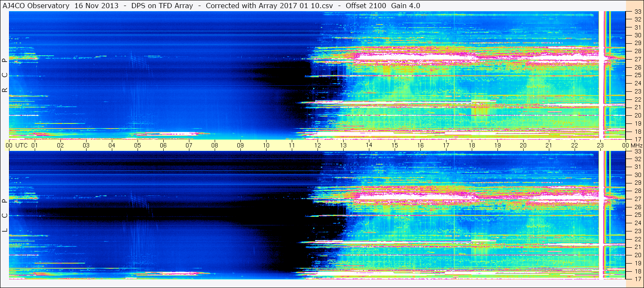Click the MHz unit label on axis

637,145
